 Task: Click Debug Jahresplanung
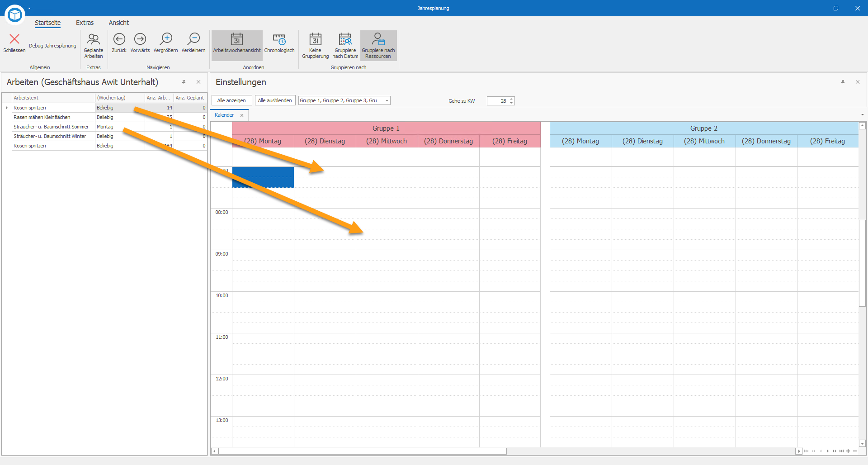(x=52, y=46)
